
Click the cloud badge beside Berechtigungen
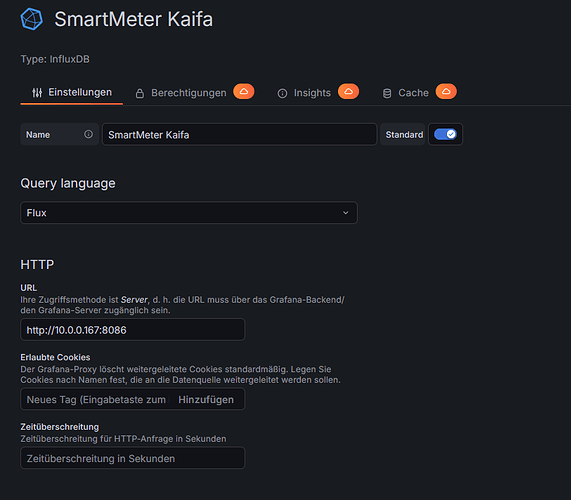(244, 91)
